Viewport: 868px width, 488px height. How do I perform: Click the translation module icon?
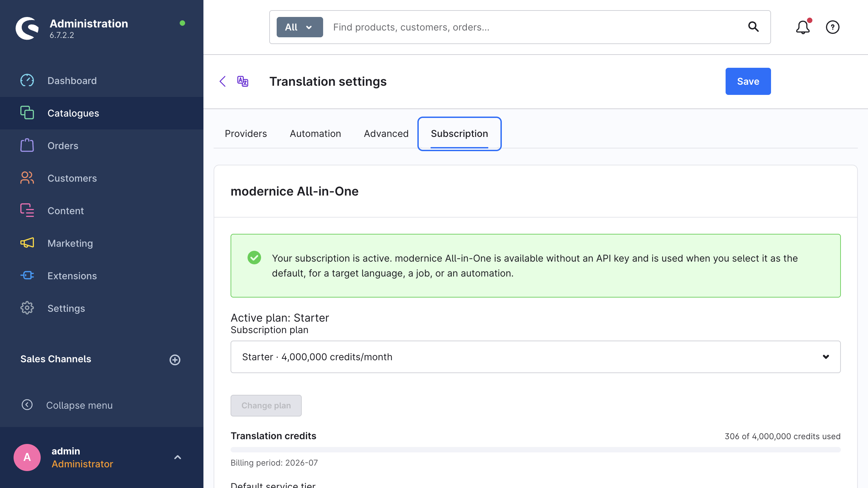pyautogui.click(x=243, y=81)
